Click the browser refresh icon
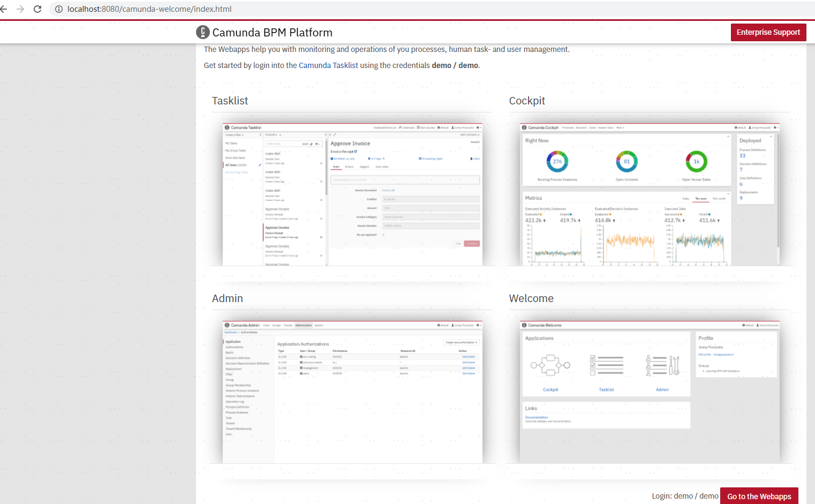The image size is (815, 504). (x=36, y=9)
